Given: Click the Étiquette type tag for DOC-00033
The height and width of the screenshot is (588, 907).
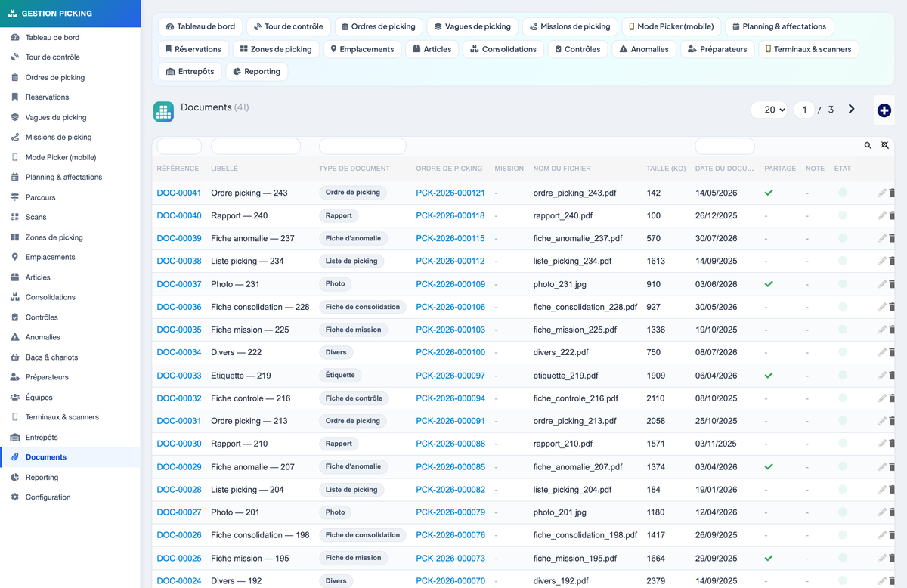Looking at the screenshot, I should coord(339,376).
